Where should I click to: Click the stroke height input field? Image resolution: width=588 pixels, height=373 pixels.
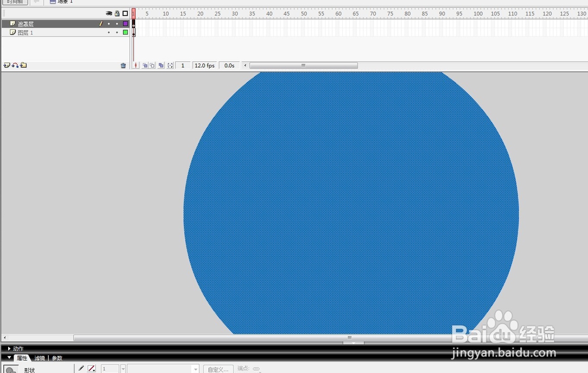click(110, 369)
